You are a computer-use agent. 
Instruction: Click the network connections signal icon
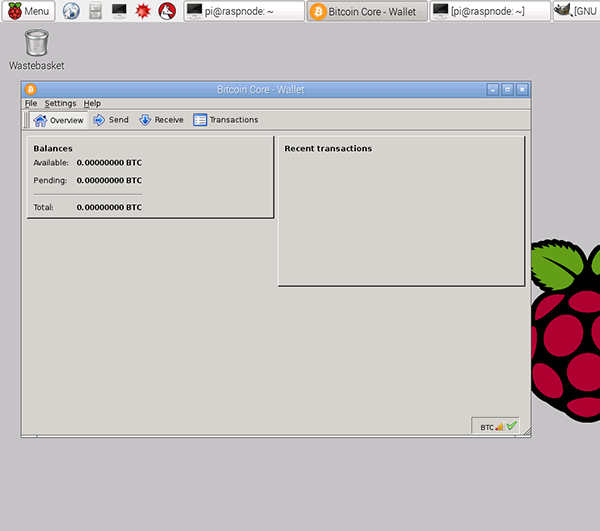(500, 426)
